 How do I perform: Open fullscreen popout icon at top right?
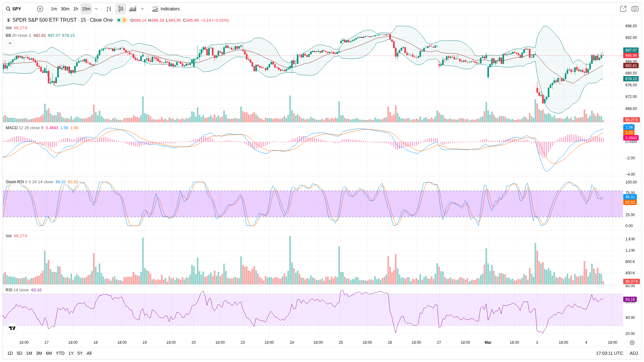pos(623,9)
